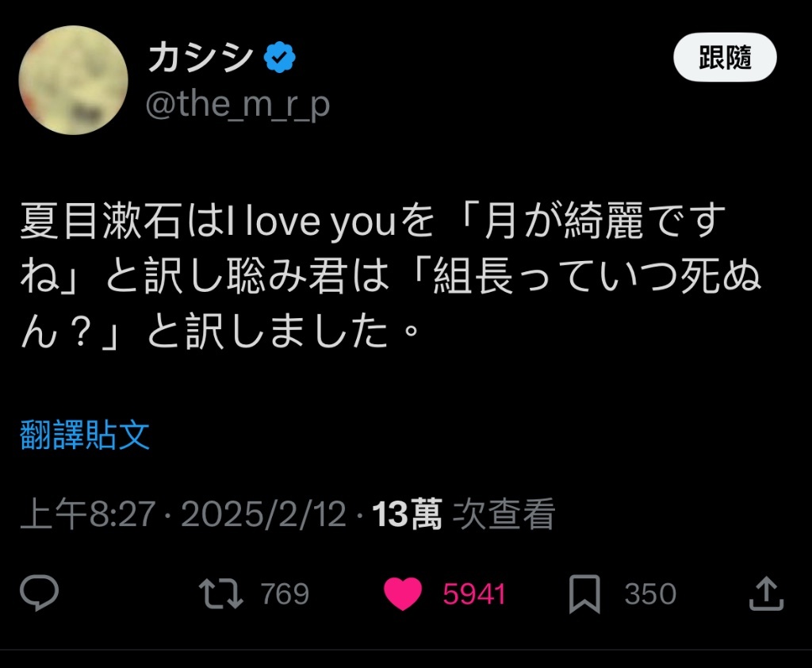Tap the retweet arrows icon

221,593
